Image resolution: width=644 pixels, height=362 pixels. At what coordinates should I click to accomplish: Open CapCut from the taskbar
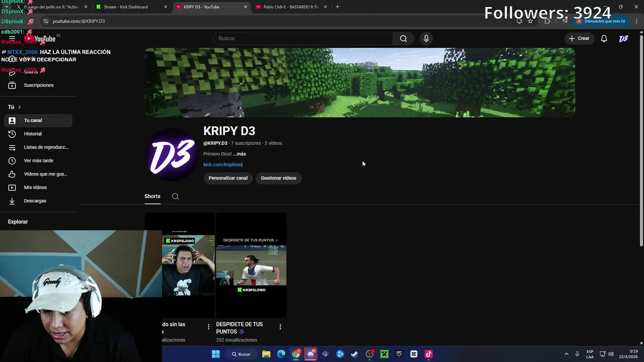click(414, 354)
